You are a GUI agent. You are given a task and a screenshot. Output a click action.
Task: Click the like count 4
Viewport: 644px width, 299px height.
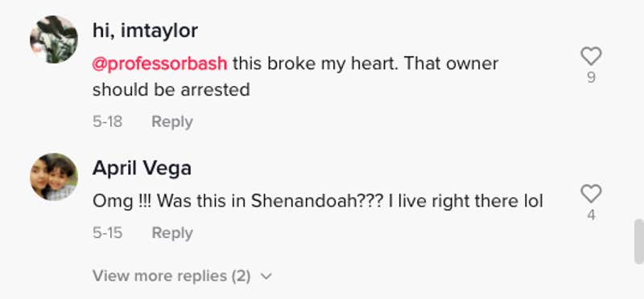pos(591,215)
